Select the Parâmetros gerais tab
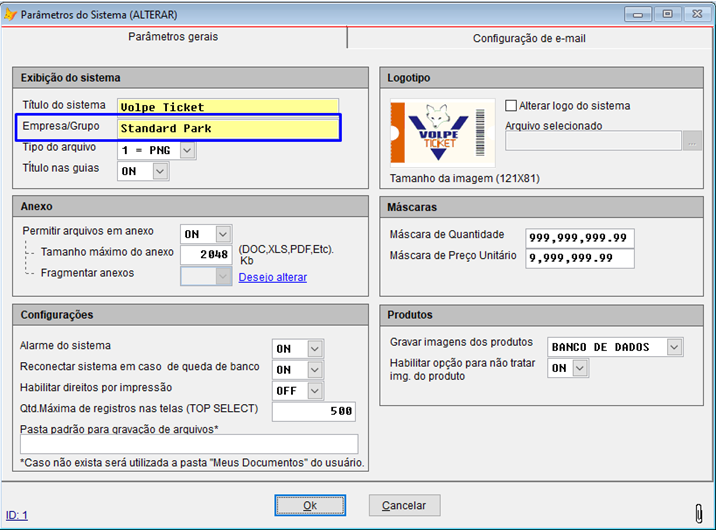The width and height of the screenshot is (716, 530). [x=174, y=37]
